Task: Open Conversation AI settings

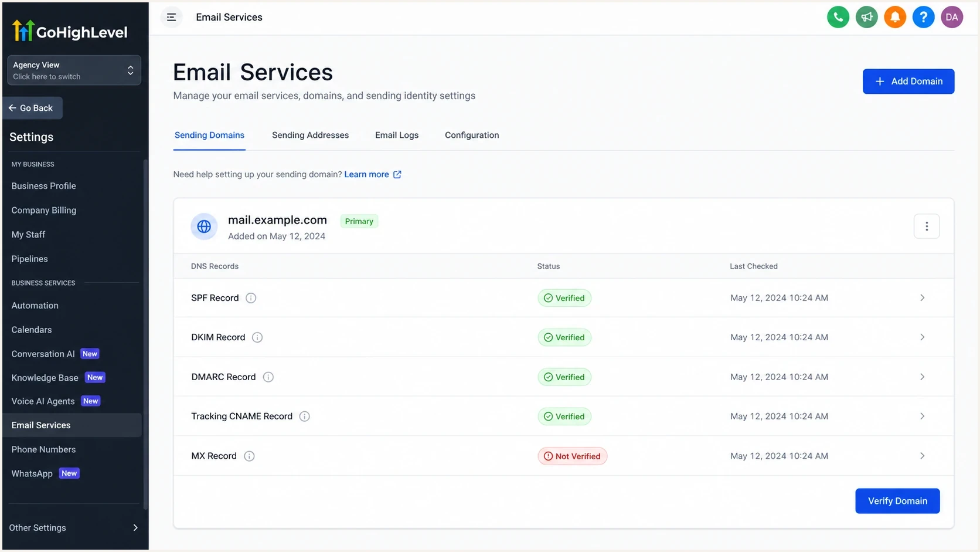Action: coord(43,354)
